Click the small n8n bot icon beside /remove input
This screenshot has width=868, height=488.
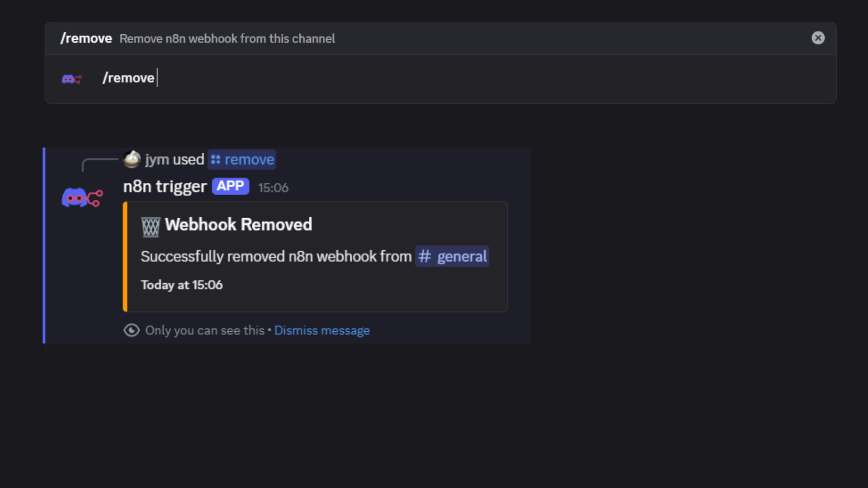pyautogui.click(x=71, y=79)
